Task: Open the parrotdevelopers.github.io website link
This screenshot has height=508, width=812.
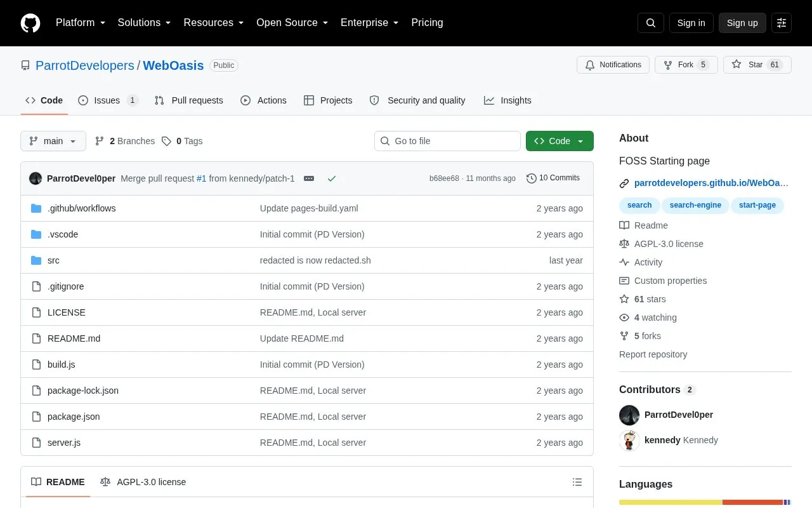Action: coord(711,183)
